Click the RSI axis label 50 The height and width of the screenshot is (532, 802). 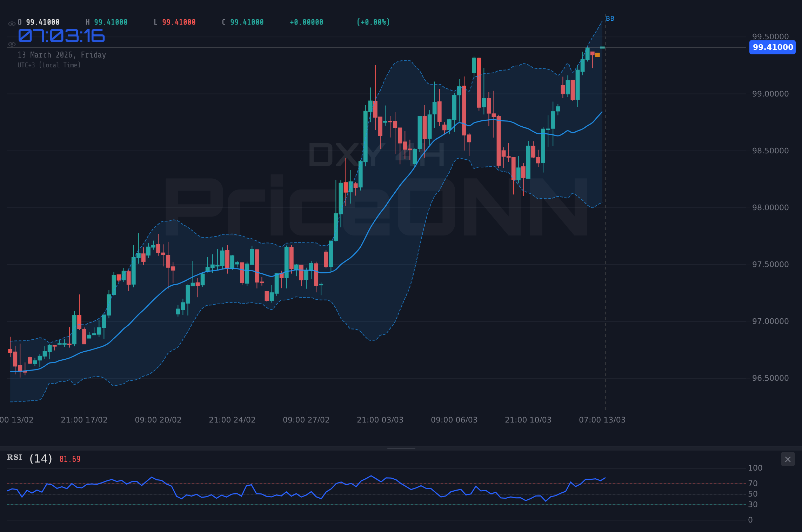[753, 494]
